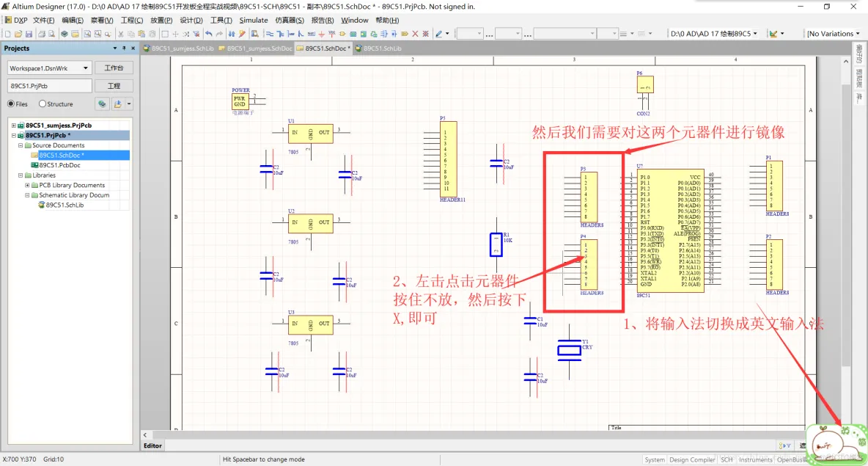Open a document with the folder icon
Screen dimensions: 868x466
coord(18,34)
